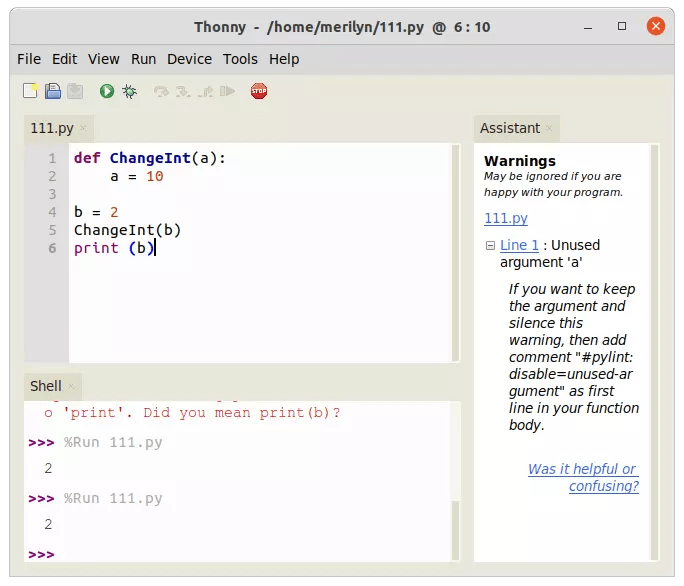
Task: Close the Assistant panel tab
Action: pos(549,128)
